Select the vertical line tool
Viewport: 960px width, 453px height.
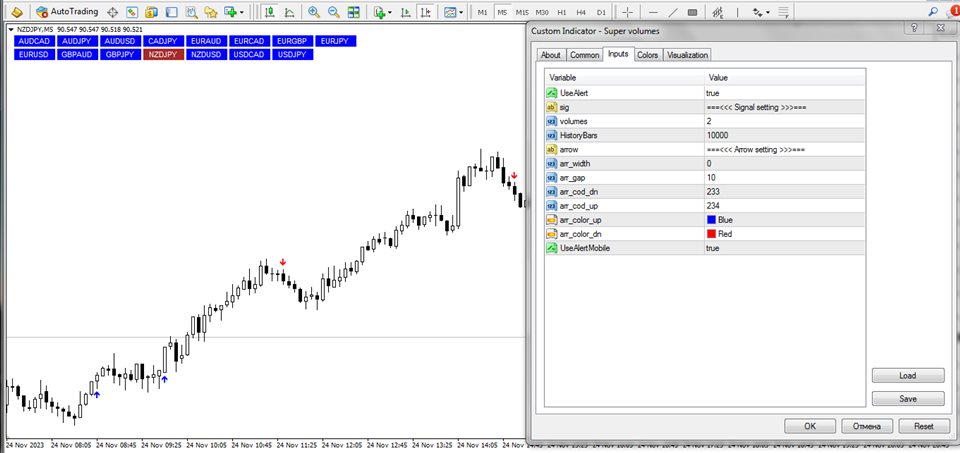click(x=737, y=12)
